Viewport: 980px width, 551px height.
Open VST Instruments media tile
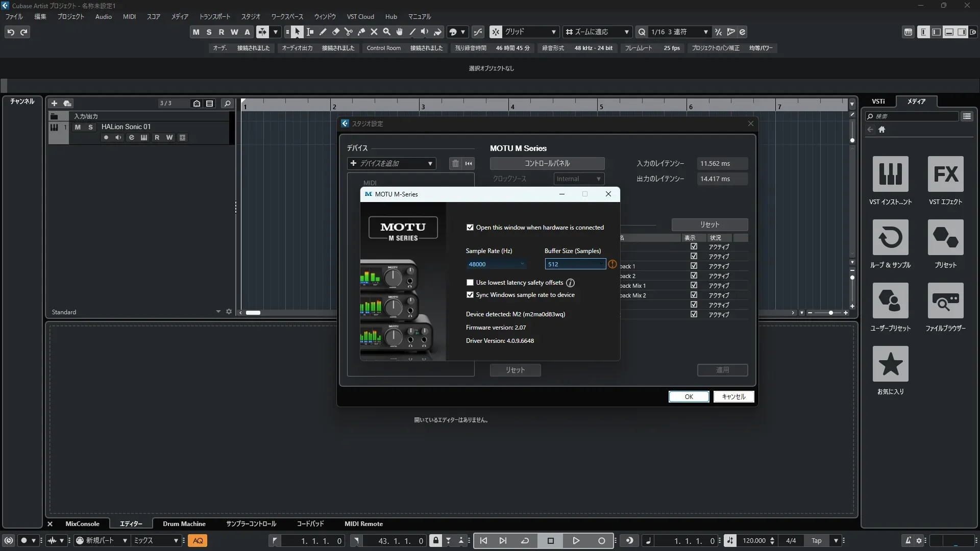[890, 174]
